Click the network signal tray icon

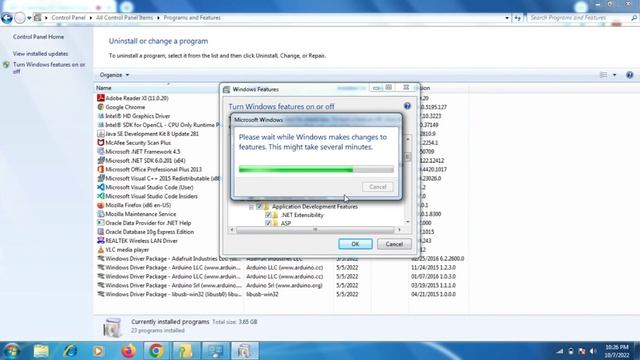click(x=560, y=351)
